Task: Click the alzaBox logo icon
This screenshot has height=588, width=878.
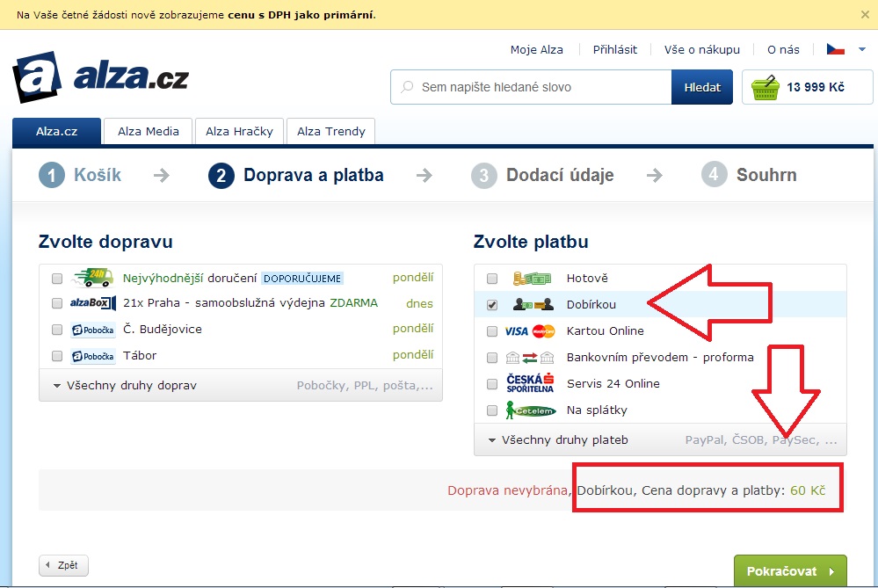Action: (93, 303)
